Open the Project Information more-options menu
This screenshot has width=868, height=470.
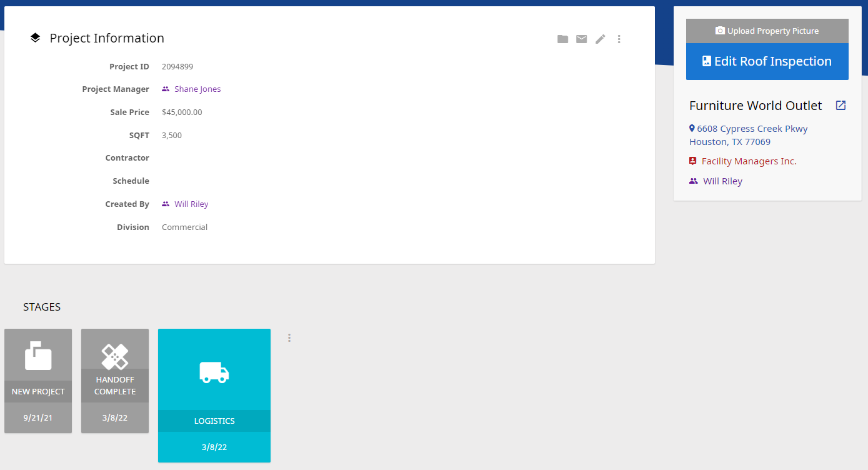[619, 39]
